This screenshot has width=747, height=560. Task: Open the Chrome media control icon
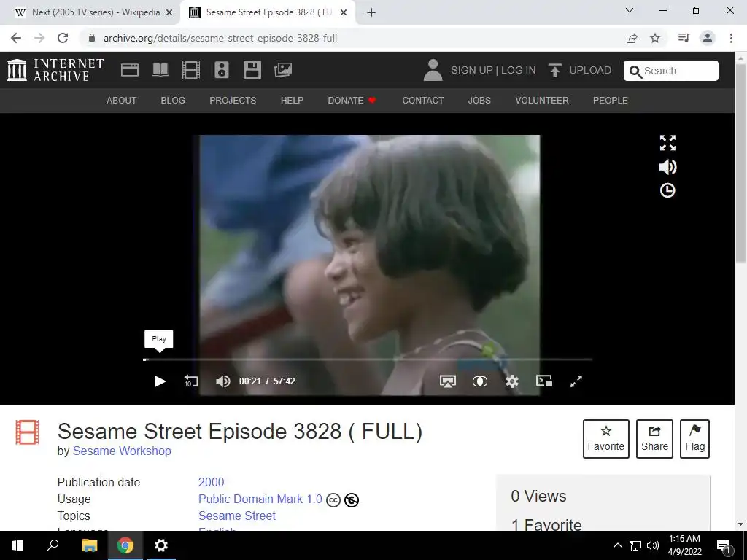point(684,38)
